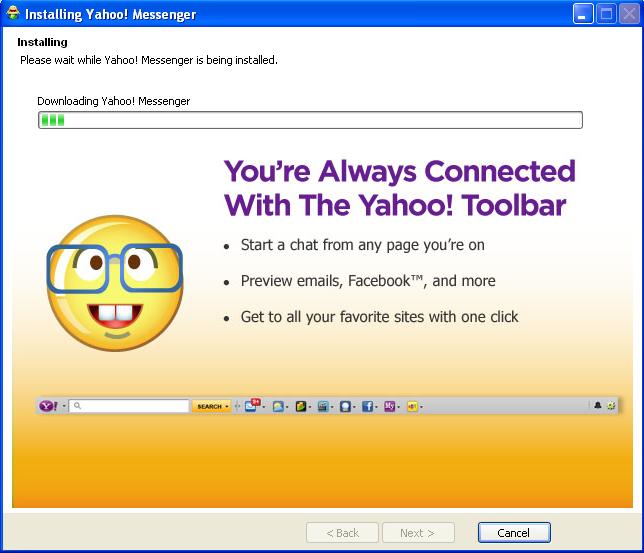Screen dimensions: 644x553
Task: Click the "You're Always Connected" headline
Action: click(399, 171)
